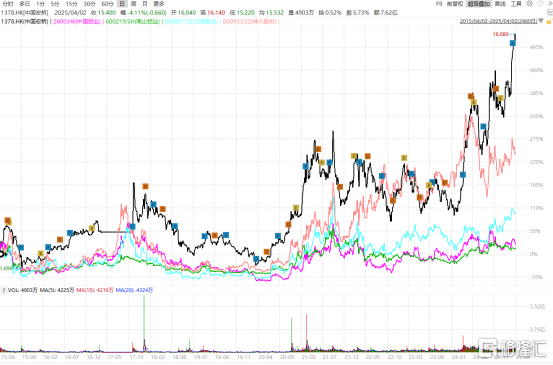Open the date range dropdown triangle
The width and height of the screenshot is (553, 365).
click(541, 21)
